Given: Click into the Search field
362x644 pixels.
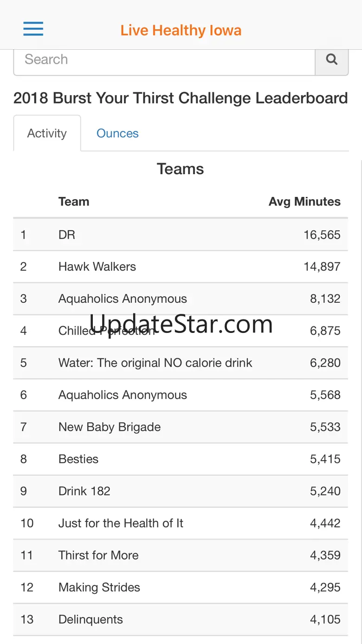Looking at the screenshot, I should tap(164, 59).
